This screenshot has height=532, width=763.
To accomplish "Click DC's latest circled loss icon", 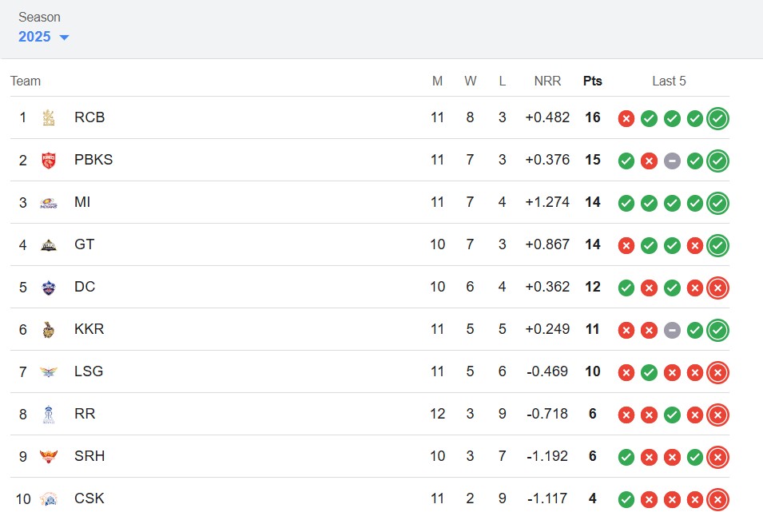I will point(717,288).
